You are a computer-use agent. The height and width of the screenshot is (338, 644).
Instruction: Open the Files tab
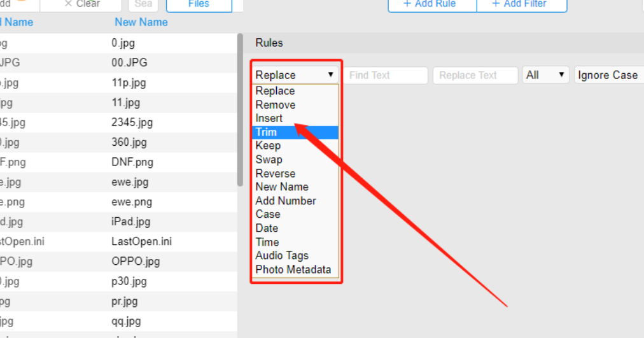199,4
